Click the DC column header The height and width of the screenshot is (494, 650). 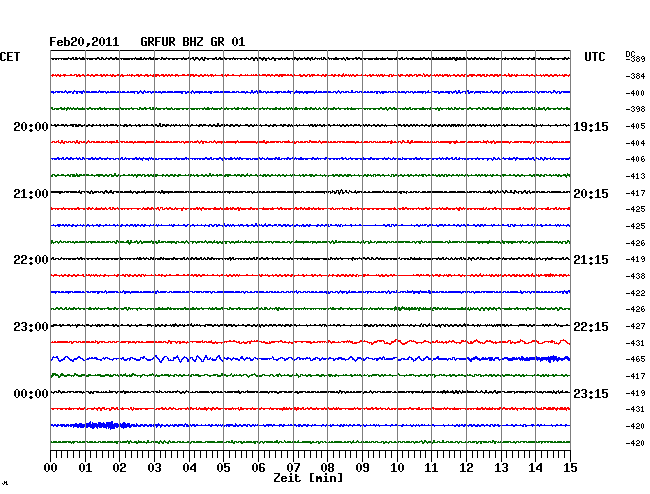630,54
